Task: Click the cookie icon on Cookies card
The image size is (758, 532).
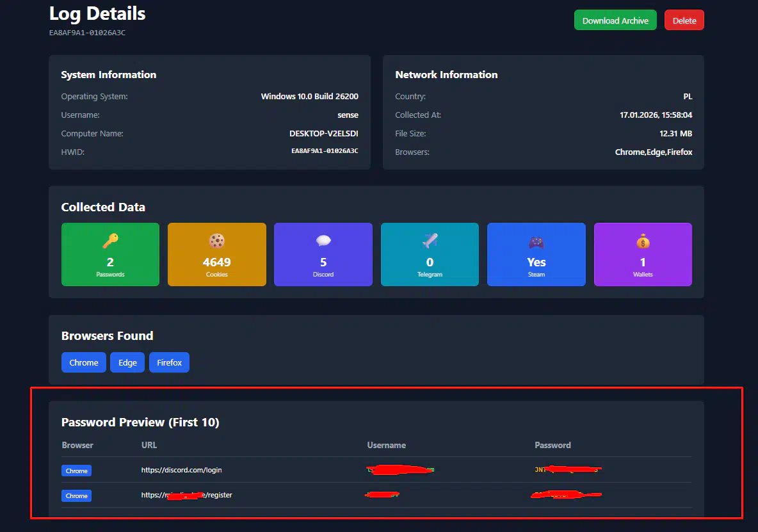Action: point(216,241)
